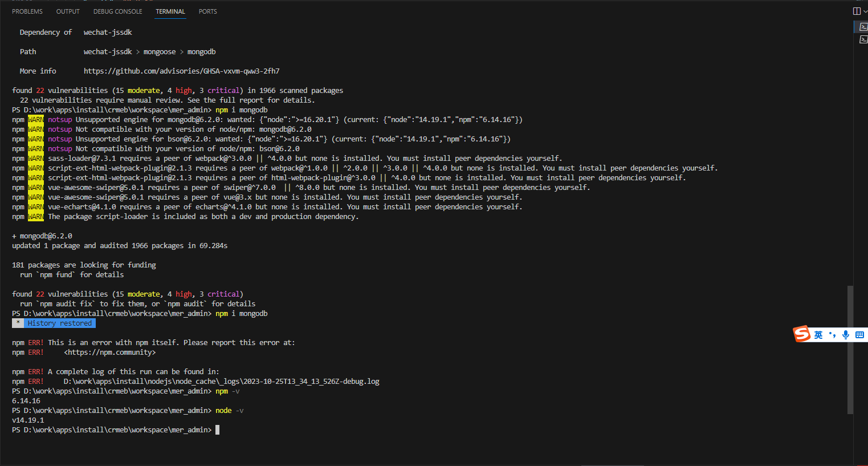Click the '+ mongodb@6.2.0' line

coord(42,236)
